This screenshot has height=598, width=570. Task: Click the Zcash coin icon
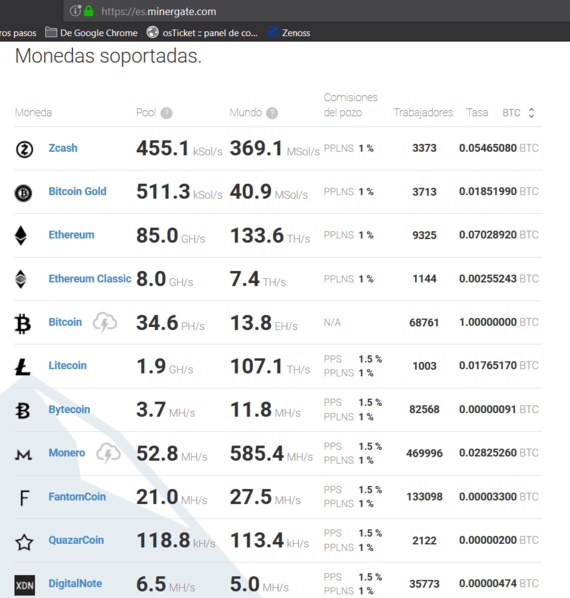24,149
